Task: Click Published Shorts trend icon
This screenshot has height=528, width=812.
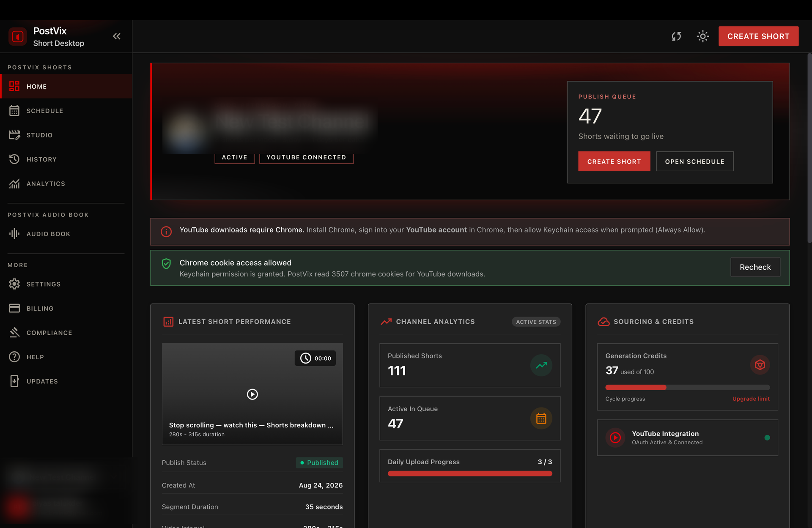Action: pos(541,365)
